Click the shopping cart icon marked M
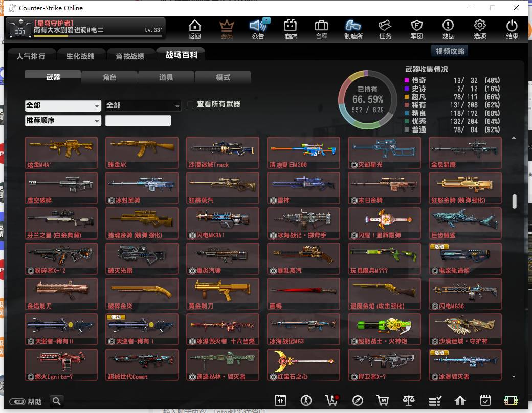Viewport: 532px width, 413px height. point(383,400)
